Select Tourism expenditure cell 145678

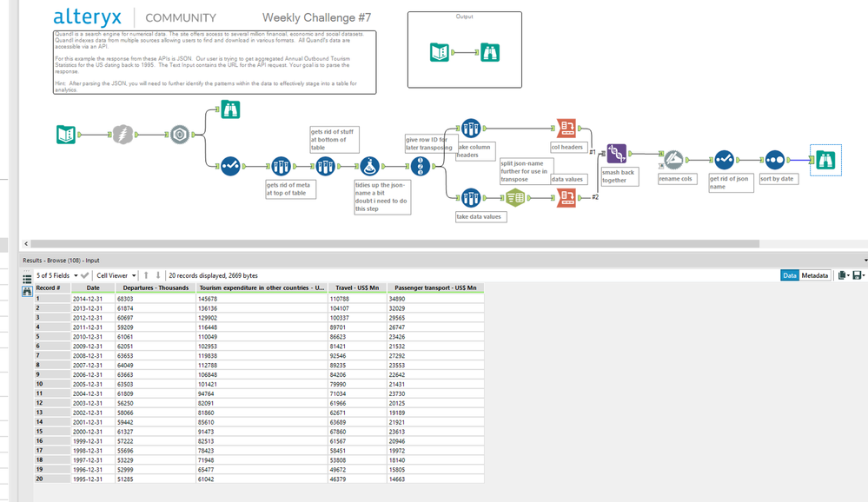coord(262,299)
